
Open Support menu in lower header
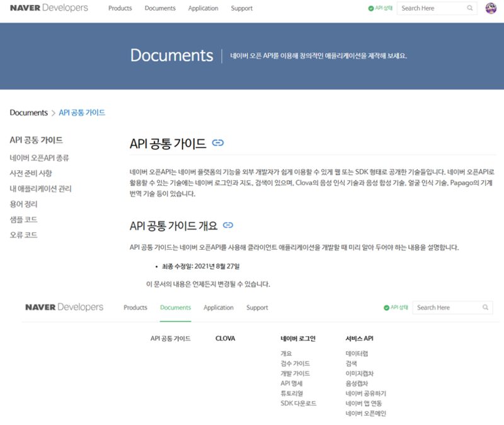click(x=257, y=308)
